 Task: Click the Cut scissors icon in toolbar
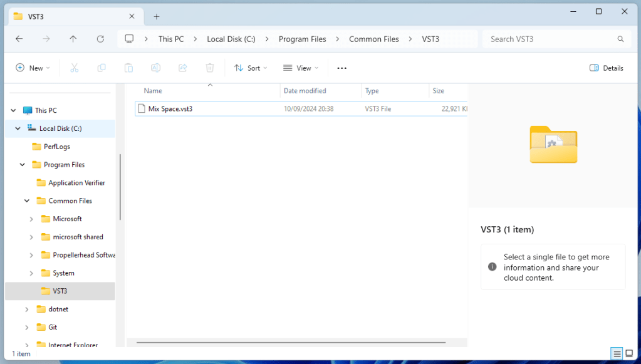74,68
